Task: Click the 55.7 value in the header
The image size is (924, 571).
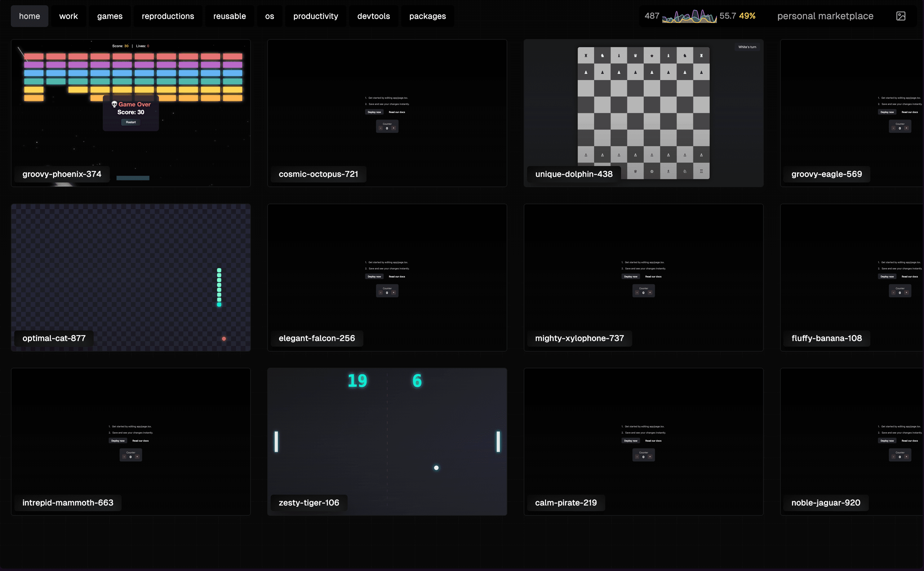Action: 727,16
